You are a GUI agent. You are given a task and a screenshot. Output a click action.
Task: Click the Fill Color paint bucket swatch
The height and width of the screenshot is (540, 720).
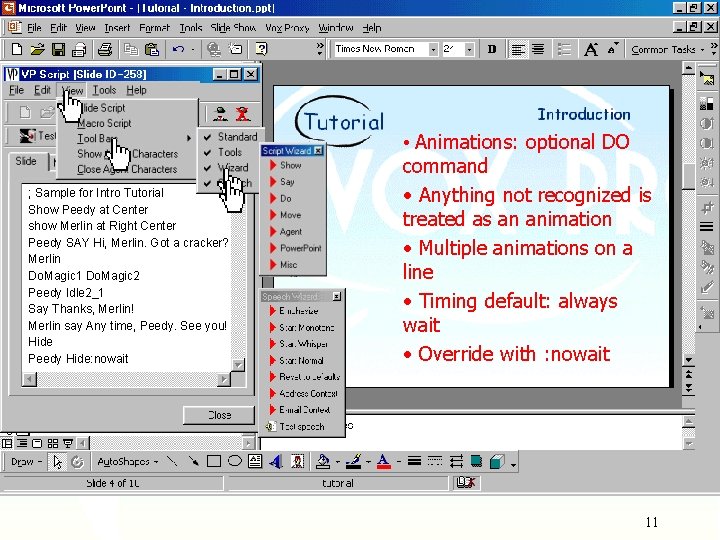point(323,461)
